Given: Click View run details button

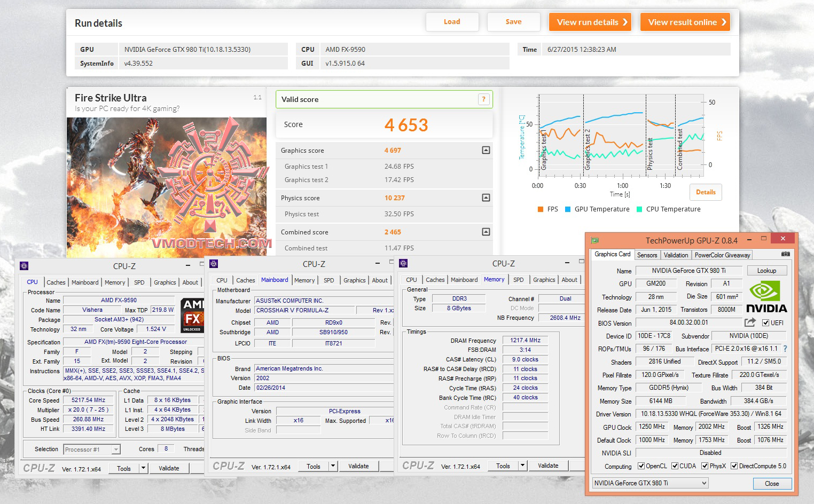Looking at the screenshot, I should pos(590,22).
